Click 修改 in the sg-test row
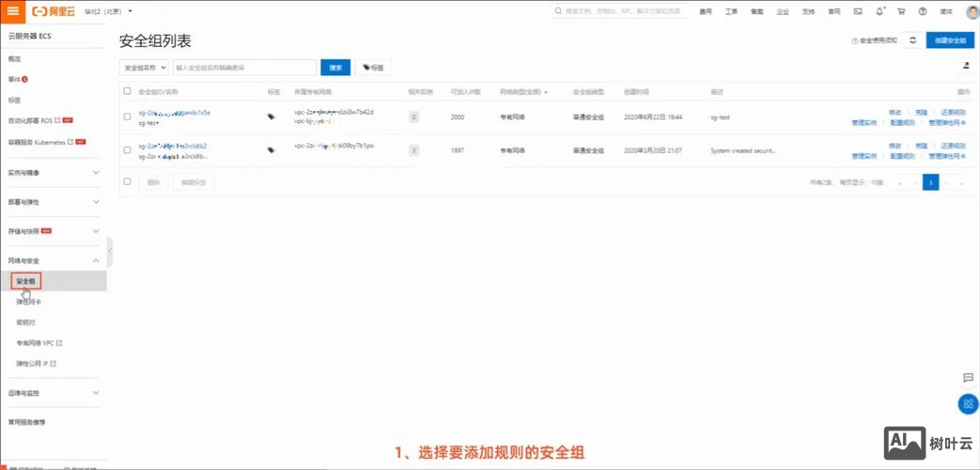 894,112
